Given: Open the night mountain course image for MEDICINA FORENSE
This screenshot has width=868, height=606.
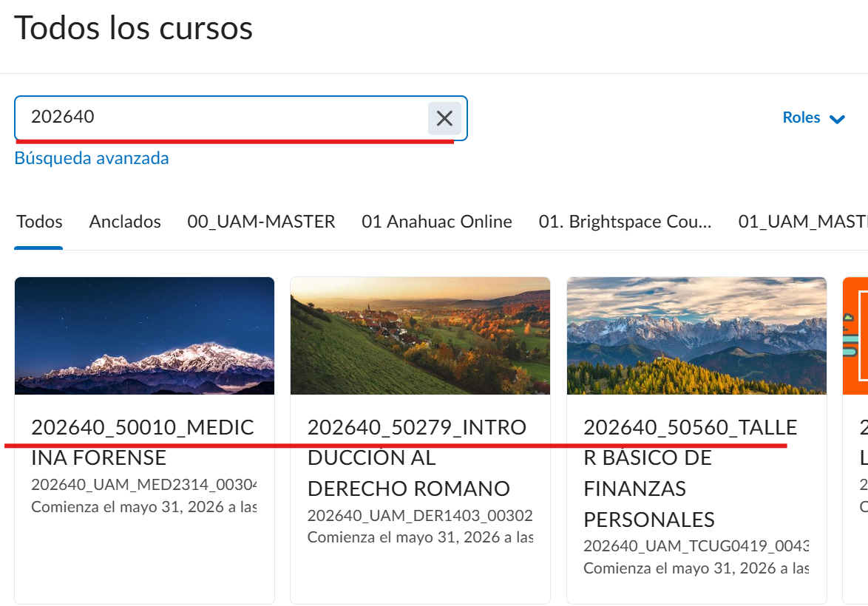Looking at the screenshot, I should tap(144, 336).
